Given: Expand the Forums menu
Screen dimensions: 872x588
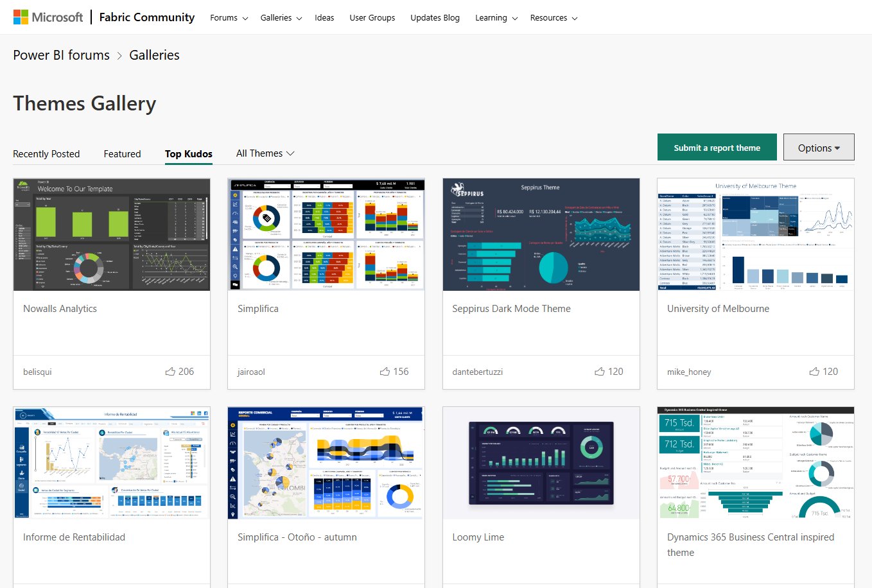Looking at the screenshot, I should tap(229, 18).
